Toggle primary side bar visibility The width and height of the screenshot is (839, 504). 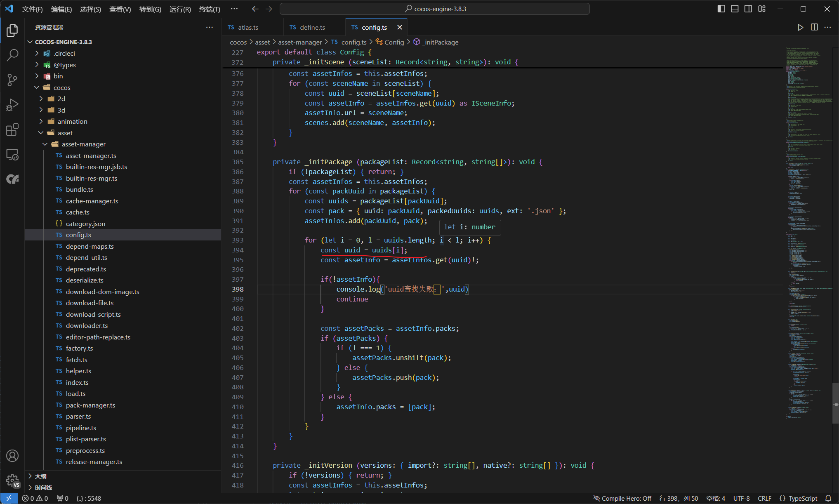[x=721, y=9]
